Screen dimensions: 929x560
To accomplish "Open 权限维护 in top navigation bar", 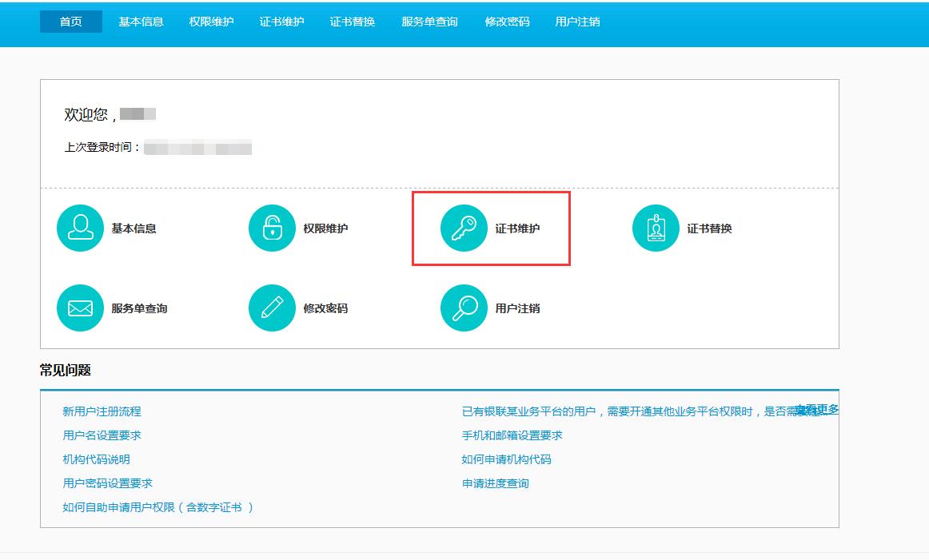I will pyautogui.click(x=212, y=22).
